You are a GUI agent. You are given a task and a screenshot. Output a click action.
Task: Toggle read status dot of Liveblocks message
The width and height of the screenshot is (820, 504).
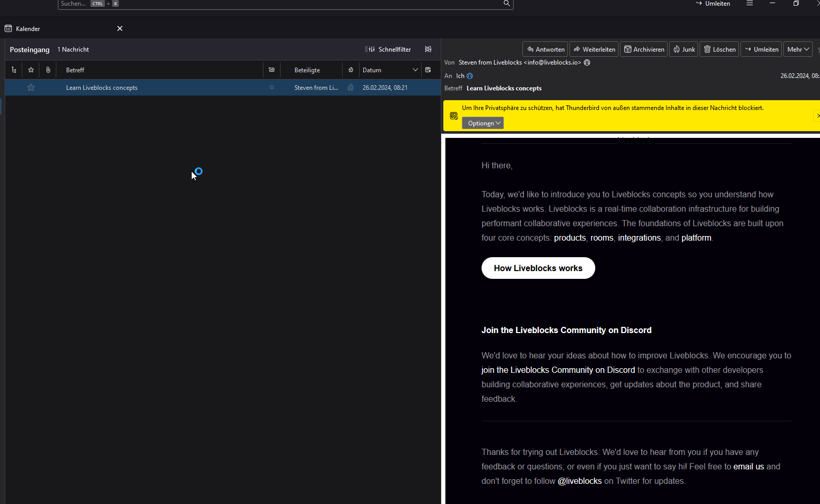click(272, 88)
